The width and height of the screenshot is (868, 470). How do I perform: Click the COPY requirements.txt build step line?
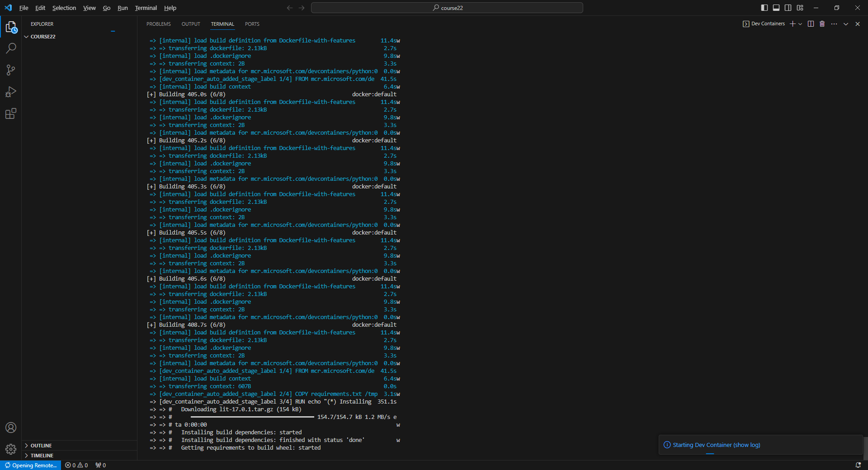(x=275, y=394)
